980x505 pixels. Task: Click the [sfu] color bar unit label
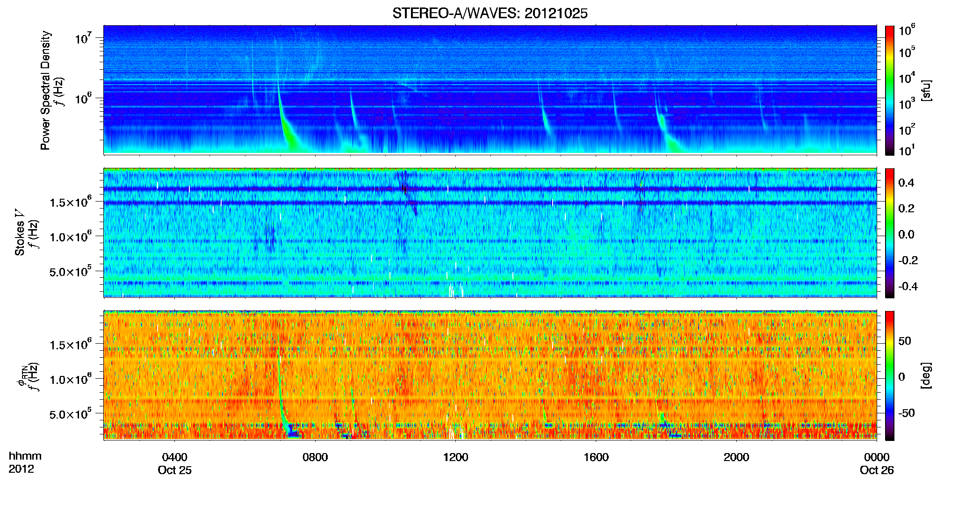point(927,91)
